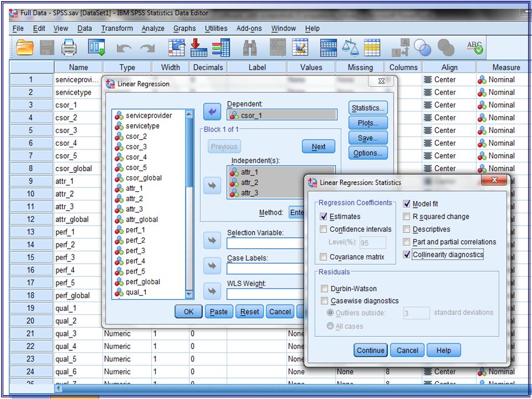Select perf_global in the variable list
Screen dimensions: 532x399
(x=142, y=282)
